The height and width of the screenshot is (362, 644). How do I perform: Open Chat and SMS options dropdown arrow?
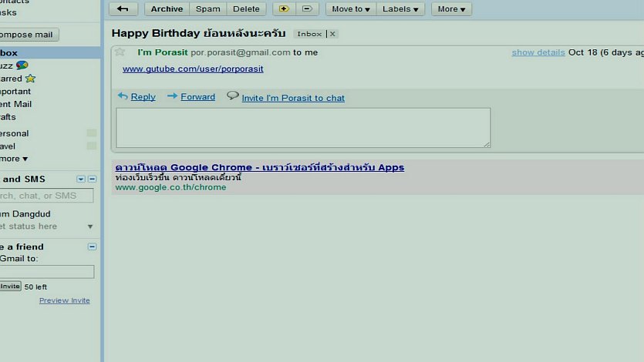pyautogui.click(x=81, y=179)
